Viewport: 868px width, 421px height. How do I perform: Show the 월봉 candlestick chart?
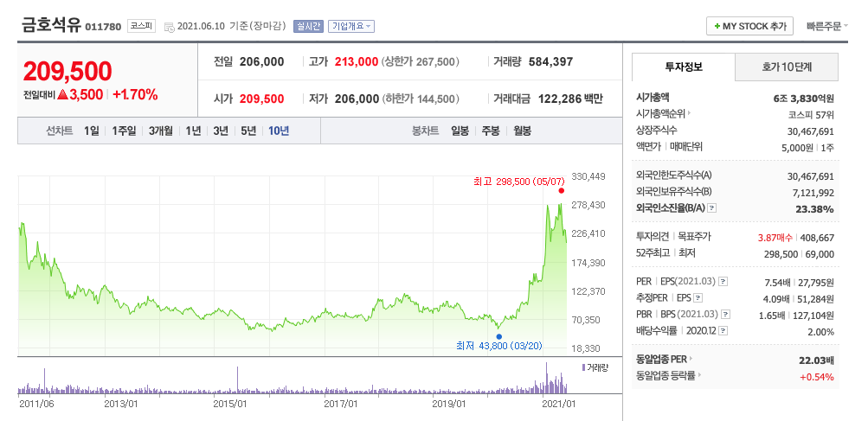point(522,131)
